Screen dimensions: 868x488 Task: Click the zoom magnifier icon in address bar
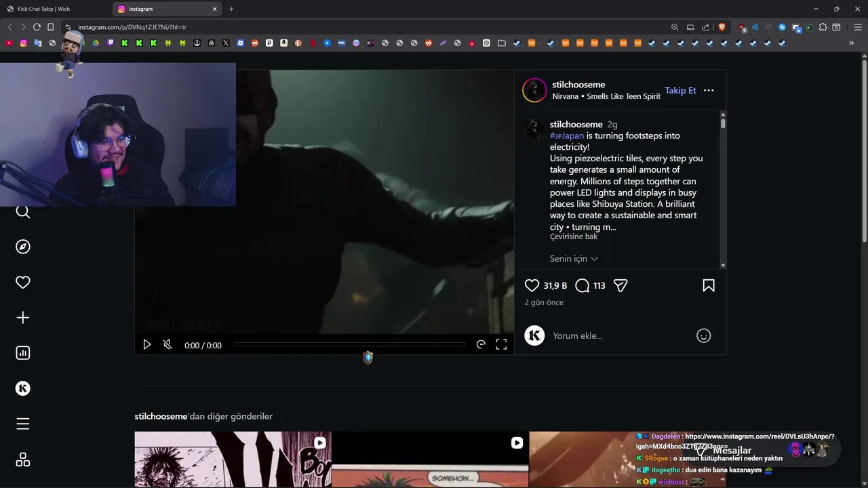(x=675, y=27)
